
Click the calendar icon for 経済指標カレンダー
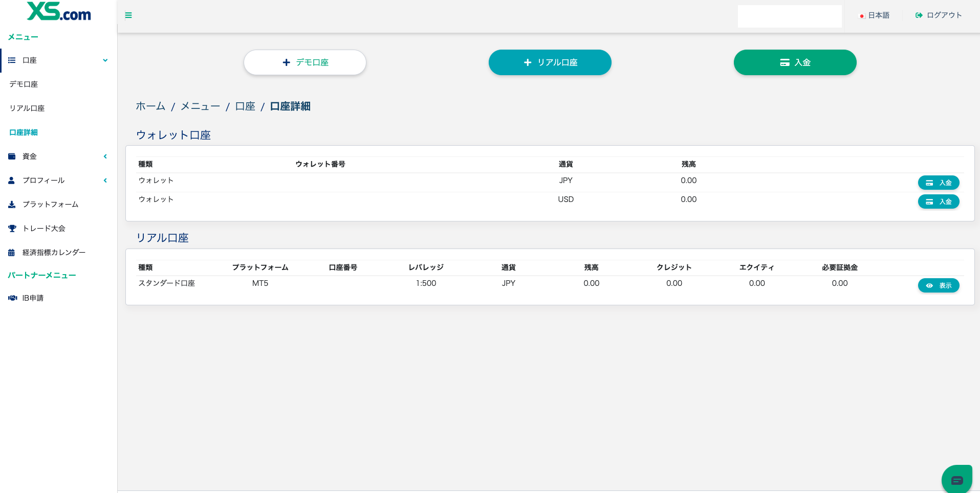tap(12, 253)
